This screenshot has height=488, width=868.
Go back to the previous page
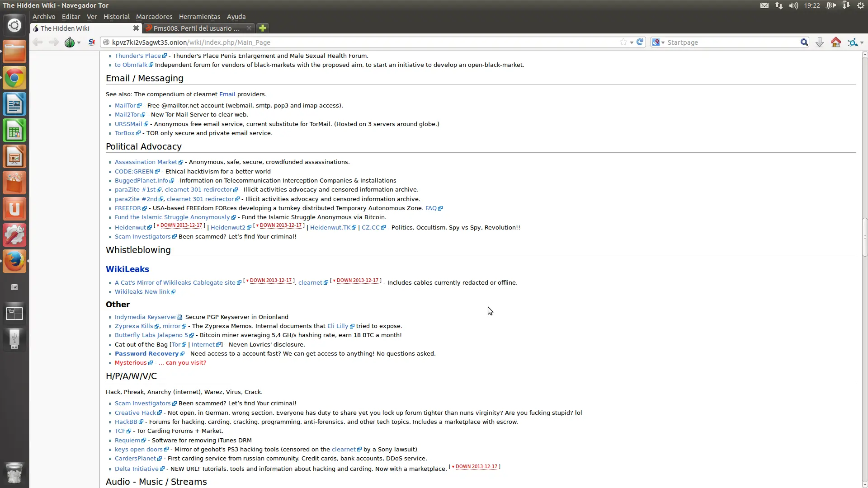click(38, 42)
